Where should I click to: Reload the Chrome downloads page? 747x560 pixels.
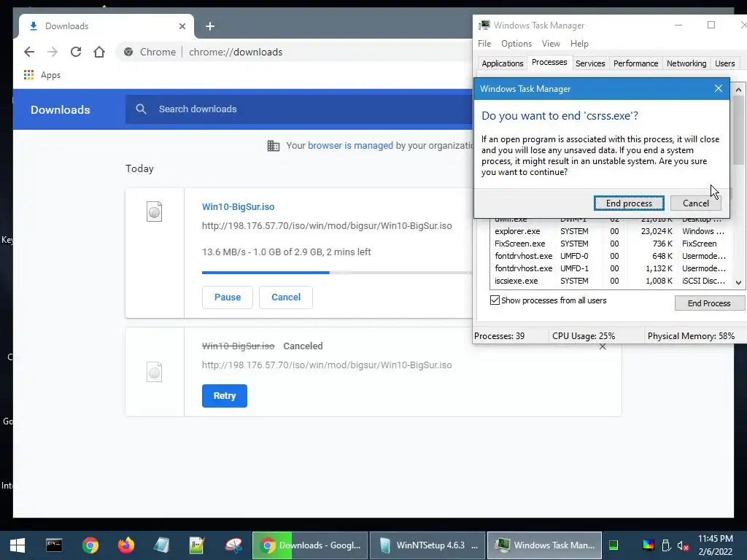coord(76,52)
